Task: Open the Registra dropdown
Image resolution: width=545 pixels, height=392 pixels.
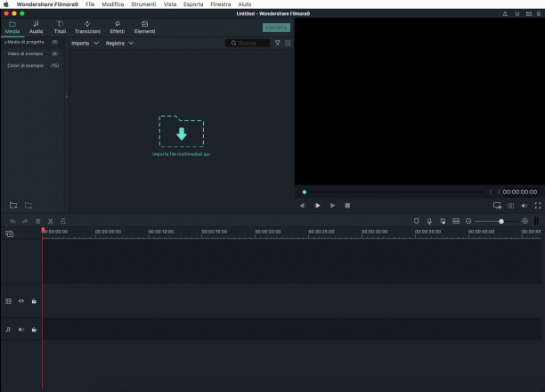Action: [x=119, y=43]
